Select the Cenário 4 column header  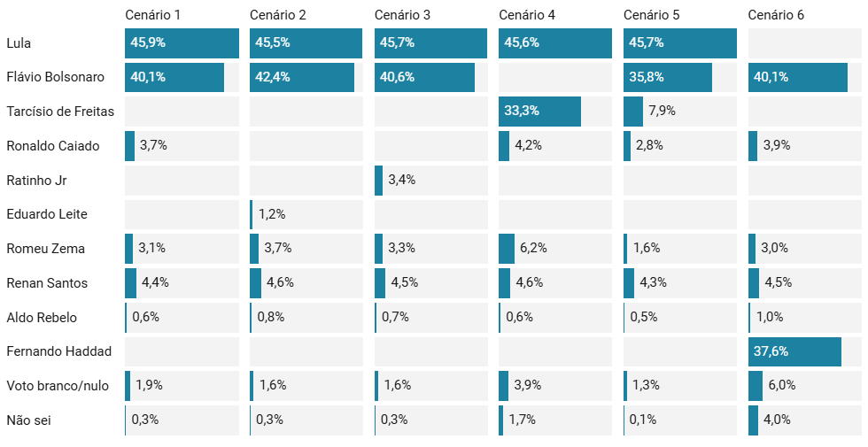point(527,14)
